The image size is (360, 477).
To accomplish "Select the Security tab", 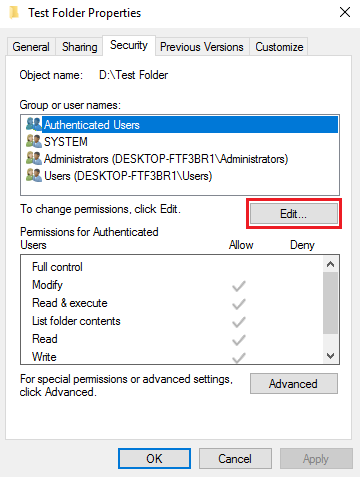I will click(x=129, y=45).
